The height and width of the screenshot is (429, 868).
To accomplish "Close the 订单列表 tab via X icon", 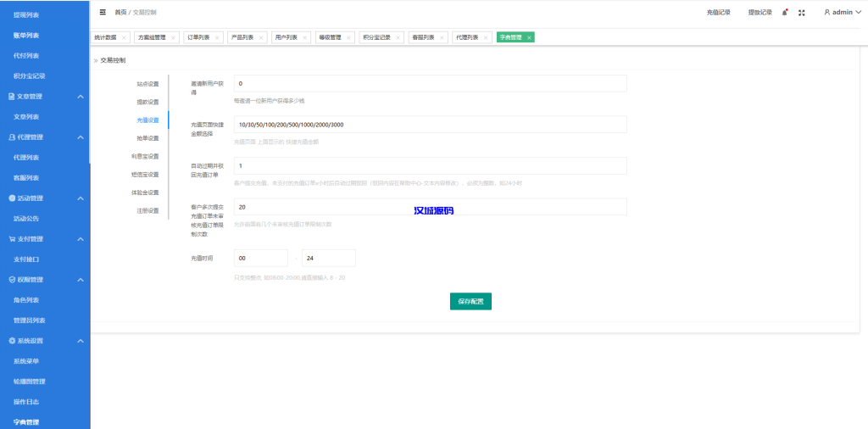I will [218, 38].
